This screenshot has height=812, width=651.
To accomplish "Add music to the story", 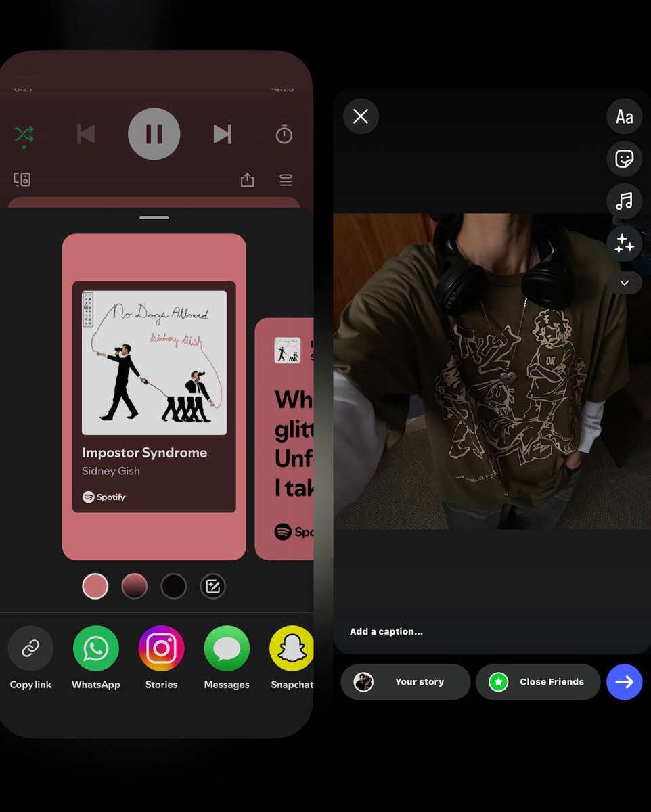I will coord(624,201).
